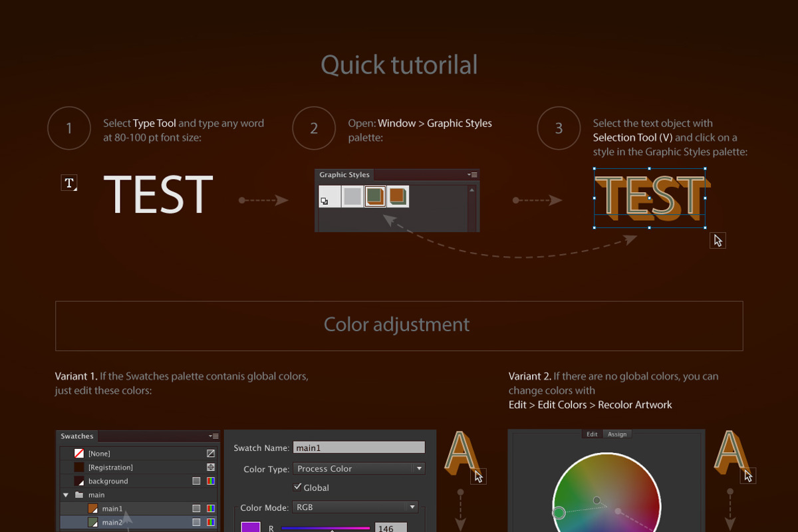
Task: Click the None indicator icon on [None] row
Action: (x=211, y=454)
